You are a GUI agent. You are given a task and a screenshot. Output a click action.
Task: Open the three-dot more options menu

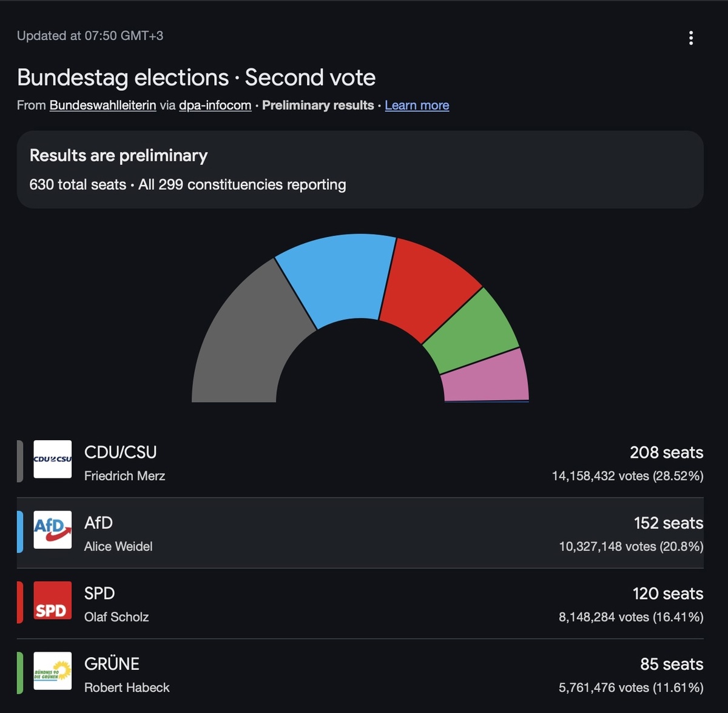tap(690, 38)
